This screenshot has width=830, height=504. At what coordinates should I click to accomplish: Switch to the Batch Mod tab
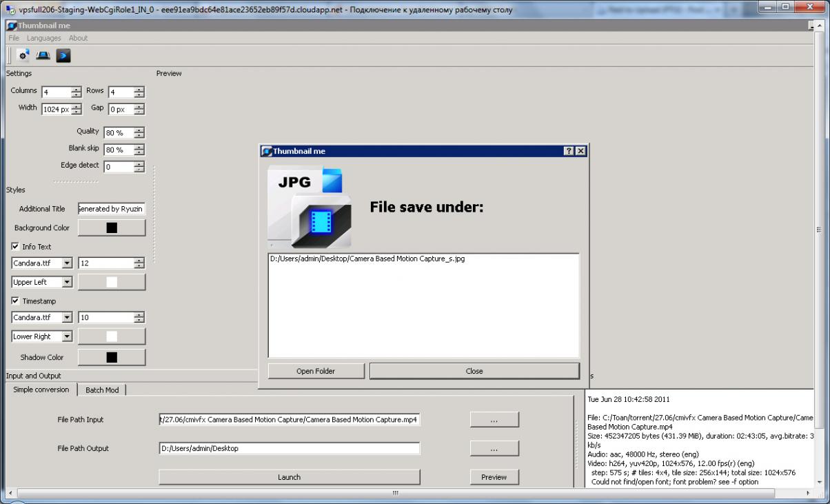(101, 390)
